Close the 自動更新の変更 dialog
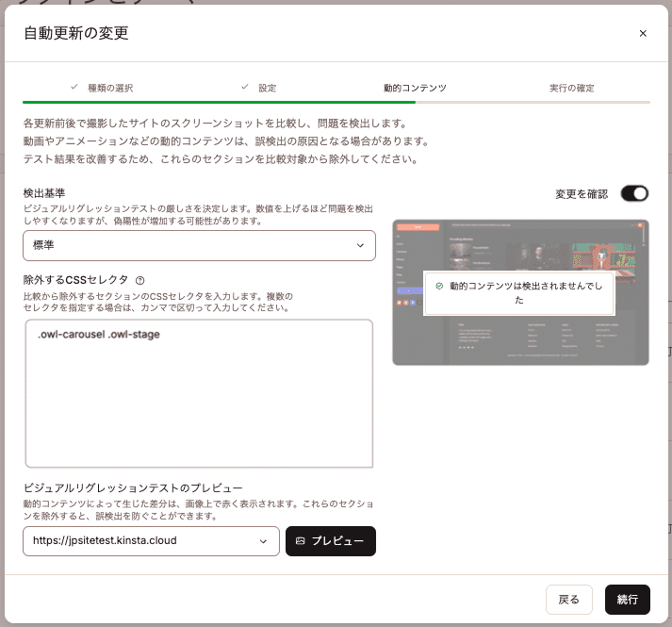 (643, 33)
